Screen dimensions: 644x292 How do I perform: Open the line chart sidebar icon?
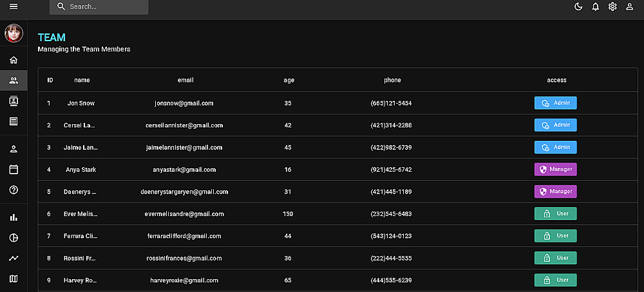(14, 259)
